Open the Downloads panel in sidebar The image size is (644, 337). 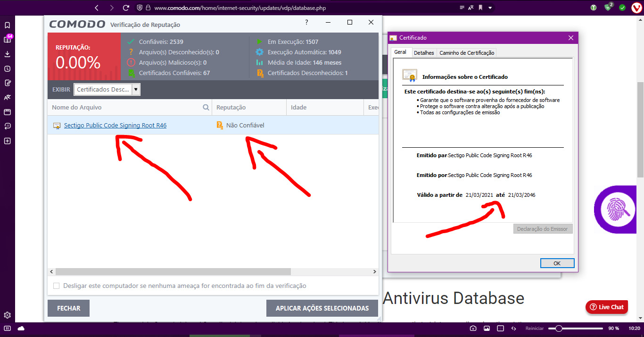[x=7, y=54]
